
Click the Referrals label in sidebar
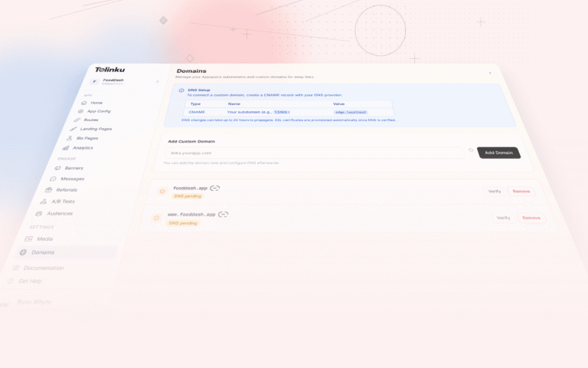pos(67,190)
